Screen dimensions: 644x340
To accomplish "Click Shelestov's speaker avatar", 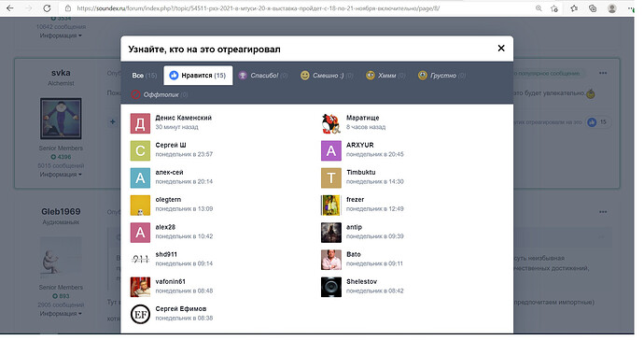I will point(331,287).
